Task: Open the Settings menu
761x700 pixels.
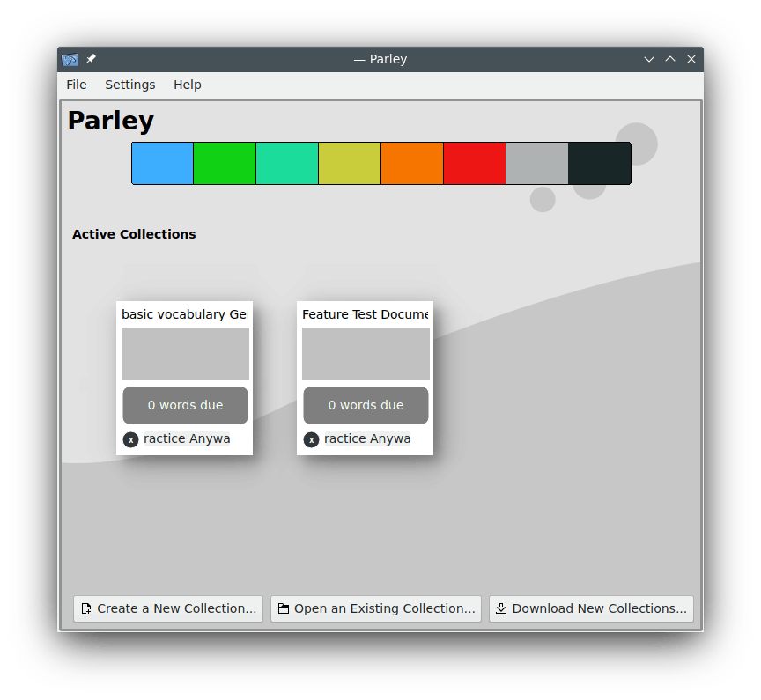Action: coord(130,85)
